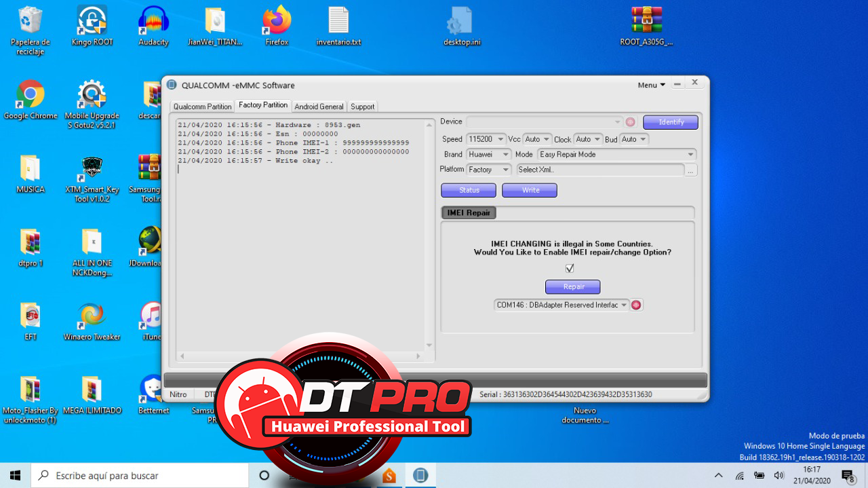Open the Papelera de reciclaje desktop icon

(x=31, y=31)
